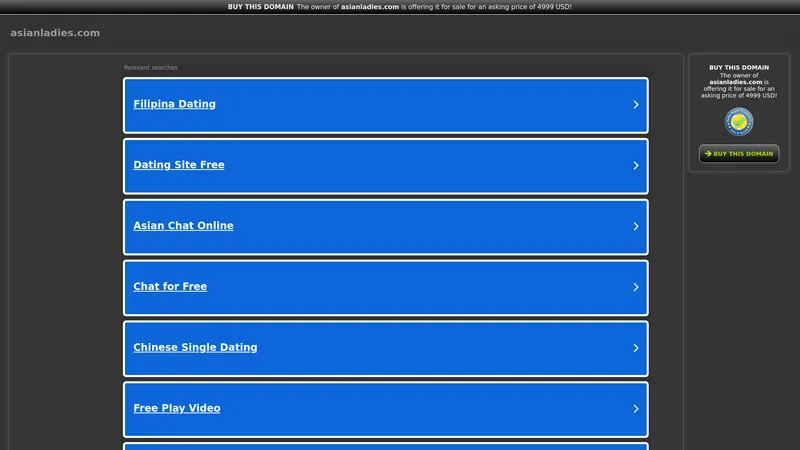Click the asianladies.com site title header
Image resolution: width=800 pixels, height=450 pixels.
pos(55,33)
